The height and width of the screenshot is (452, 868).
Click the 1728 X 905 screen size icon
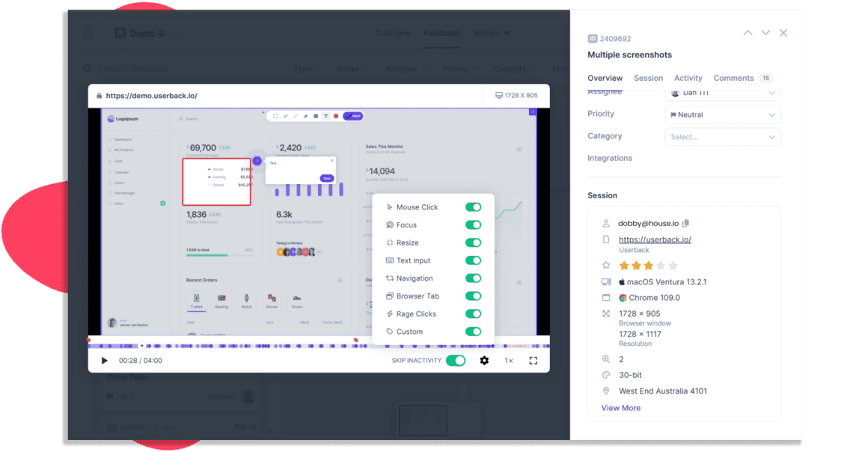point(500,96)
